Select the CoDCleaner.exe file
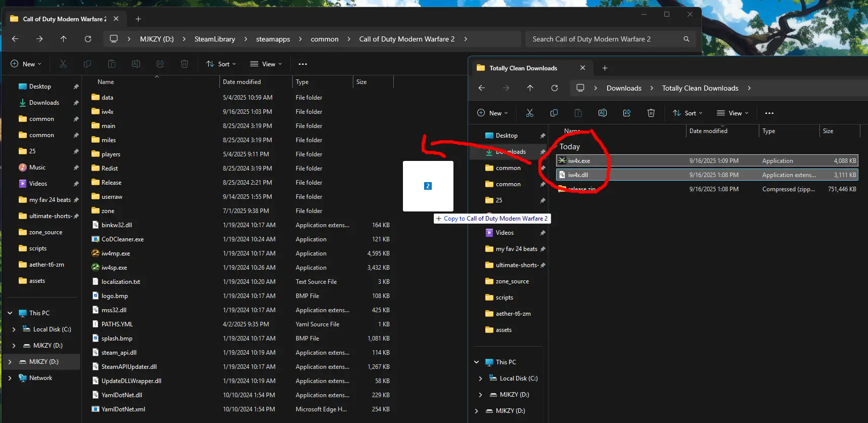Image resolution: width=868 pixels, height=423 pixels. pos(122,239)
